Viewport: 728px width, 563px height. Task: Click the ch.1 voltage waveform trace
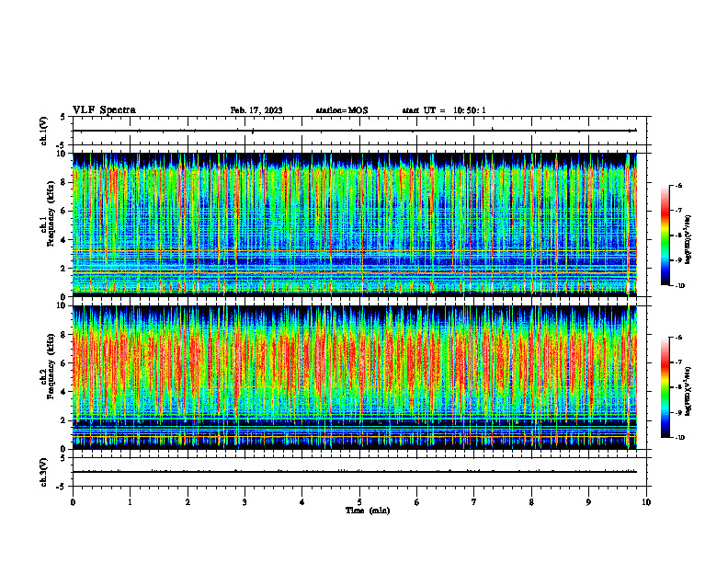pos(355,131)
